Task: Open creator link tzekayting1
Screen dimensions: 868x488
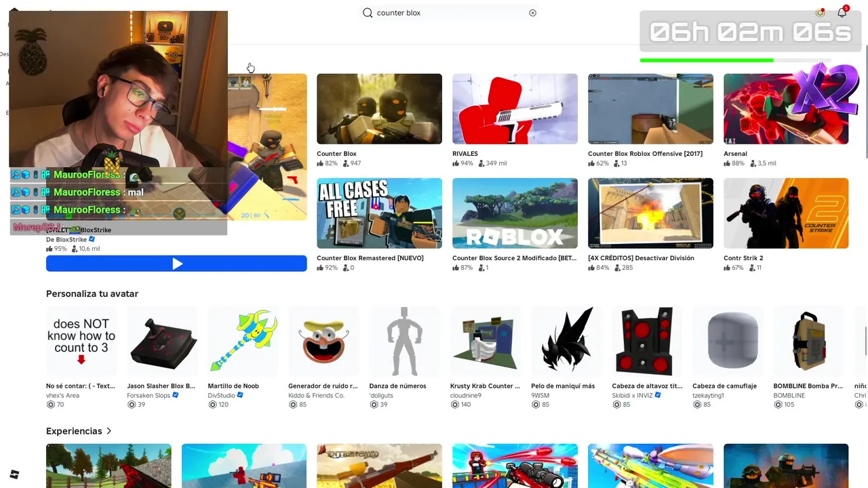Action: (x=708, y=395)
